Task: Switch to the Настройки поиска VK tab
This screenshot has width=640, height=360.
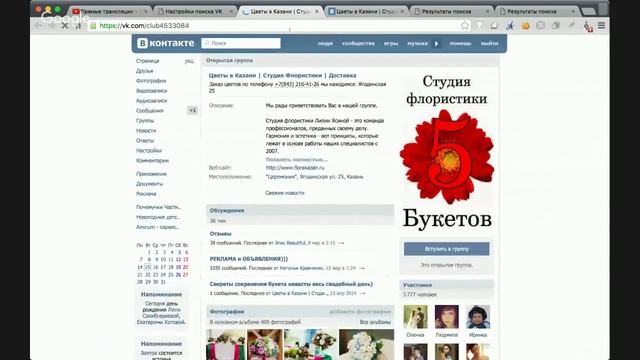Action: [x=194, y=11]
